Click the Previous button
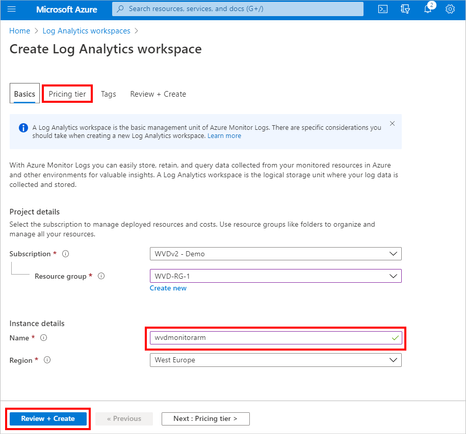Screen dimensions: 466x434 click(124, 419)
